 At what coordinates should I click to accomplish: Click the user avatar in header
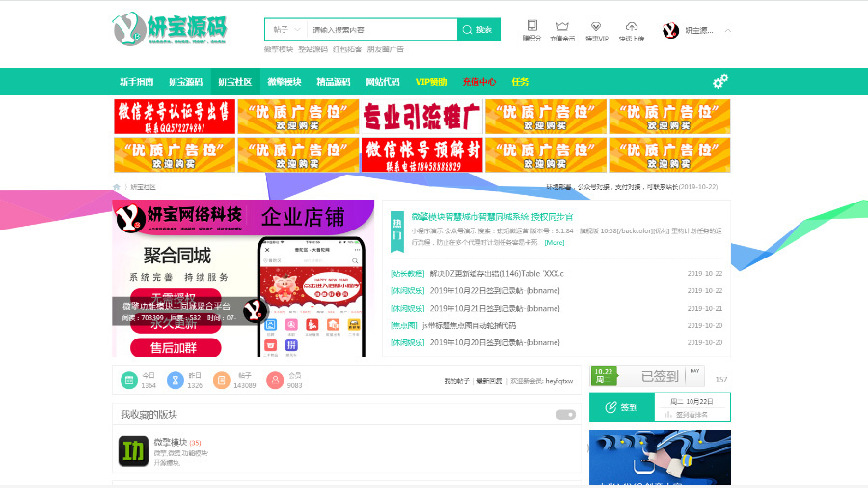tap(671, 31)
